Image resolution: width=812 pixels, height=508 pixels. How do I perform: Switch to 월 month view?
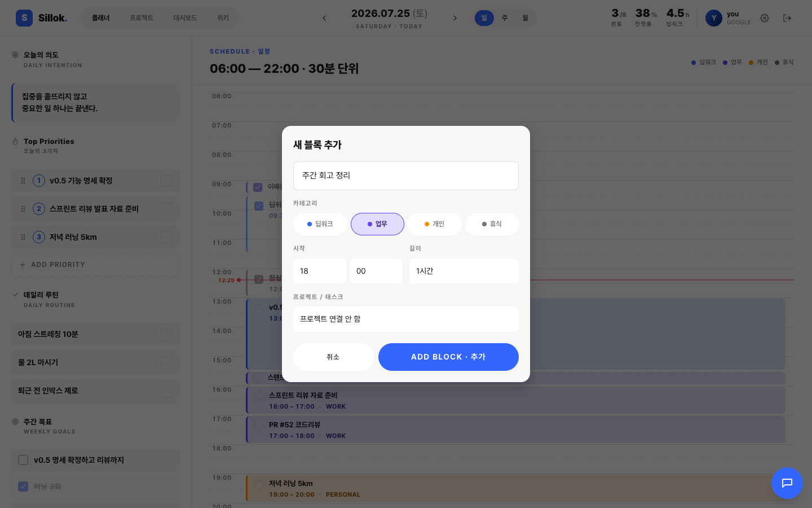click(525, 18)
